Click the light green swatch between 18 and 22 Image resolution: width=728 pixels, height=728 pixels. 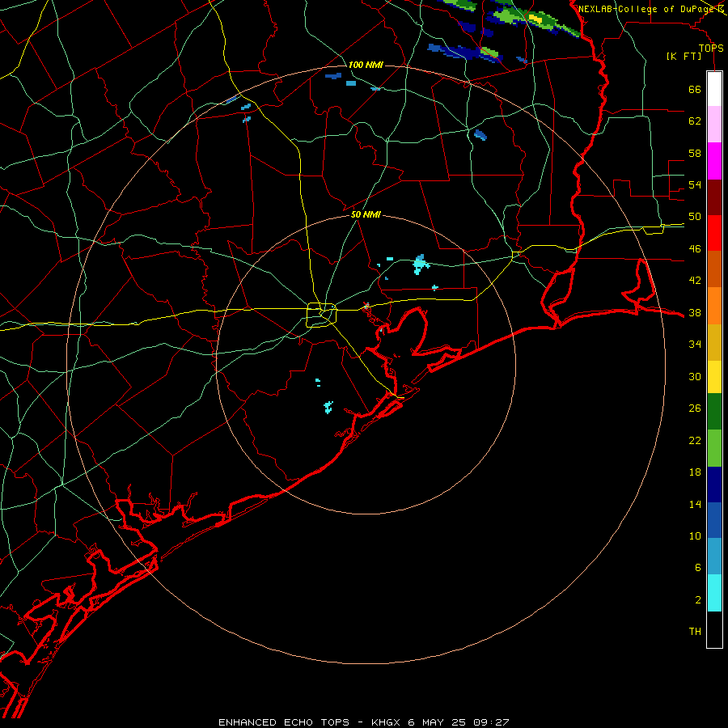[714, 448]
